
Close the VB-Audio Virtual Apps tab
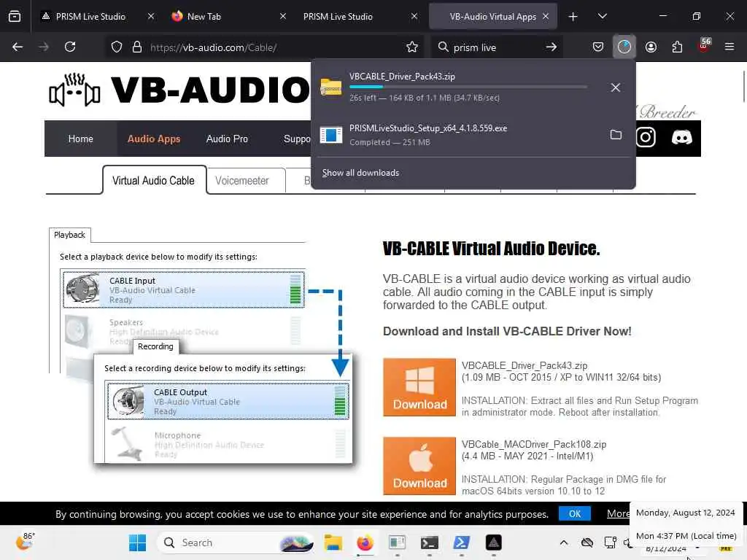pyautogui.click(x=546, y=16)
